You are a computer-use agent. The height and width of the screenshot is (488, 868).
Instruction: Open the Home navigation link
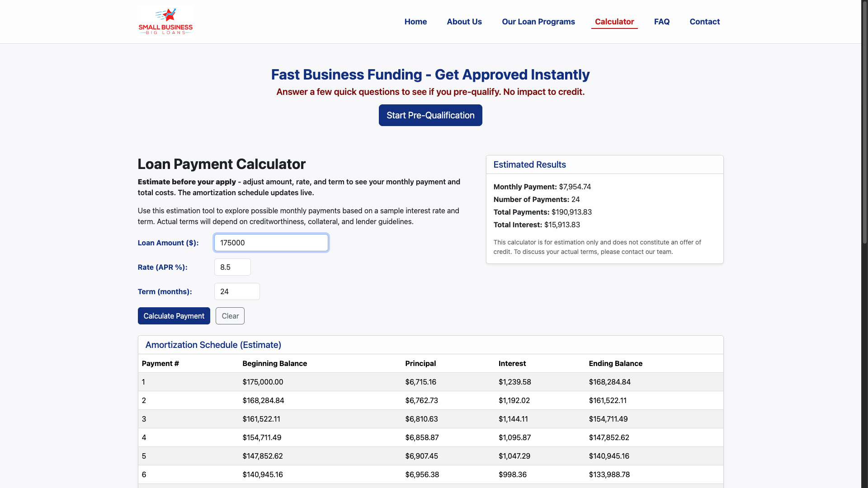coord(415,22)
